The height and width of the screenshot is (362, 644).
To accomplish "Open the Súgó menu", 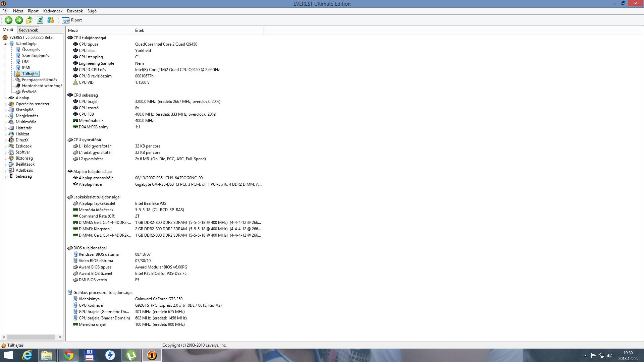I will (92, 11).
